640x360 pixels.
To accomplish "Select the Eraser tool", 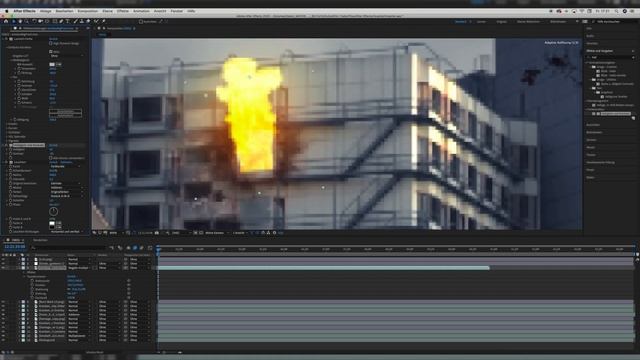I will [x=88, y=21].
